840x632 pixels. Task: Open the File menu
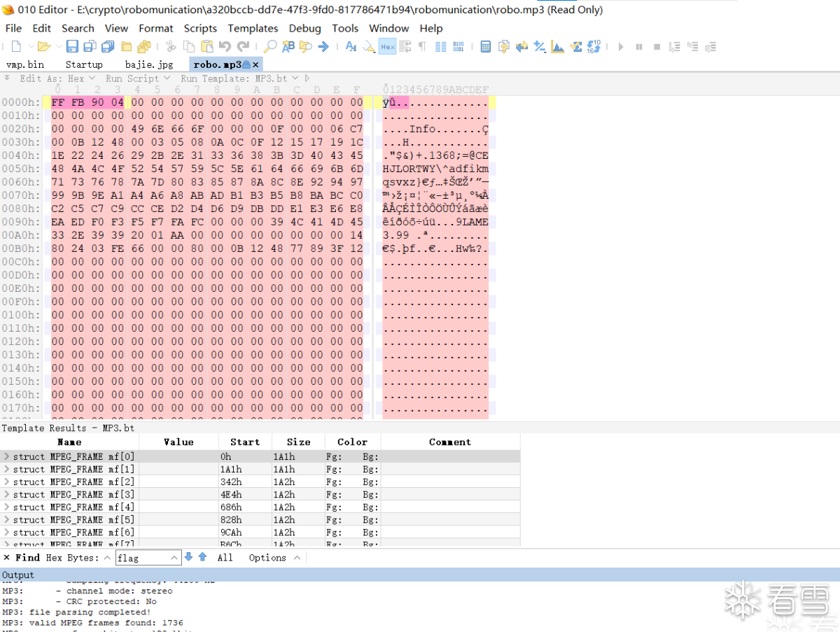pos(13,28)
